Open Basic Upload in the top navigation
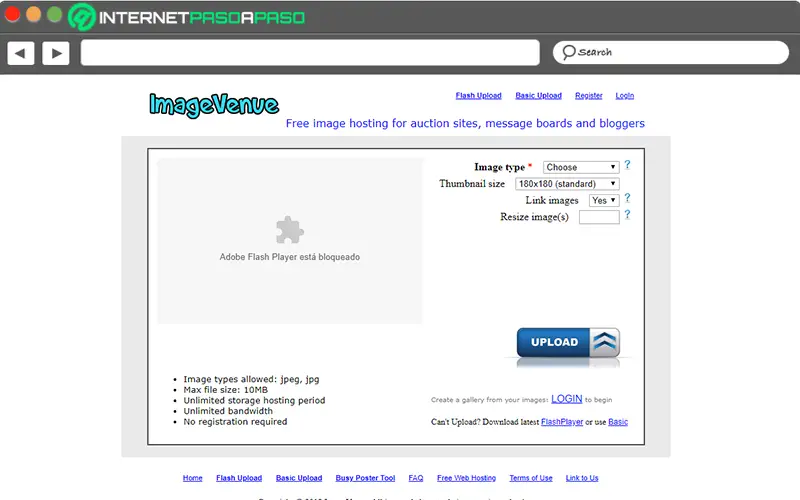This screenshot has height=500, width=800. 538,95
